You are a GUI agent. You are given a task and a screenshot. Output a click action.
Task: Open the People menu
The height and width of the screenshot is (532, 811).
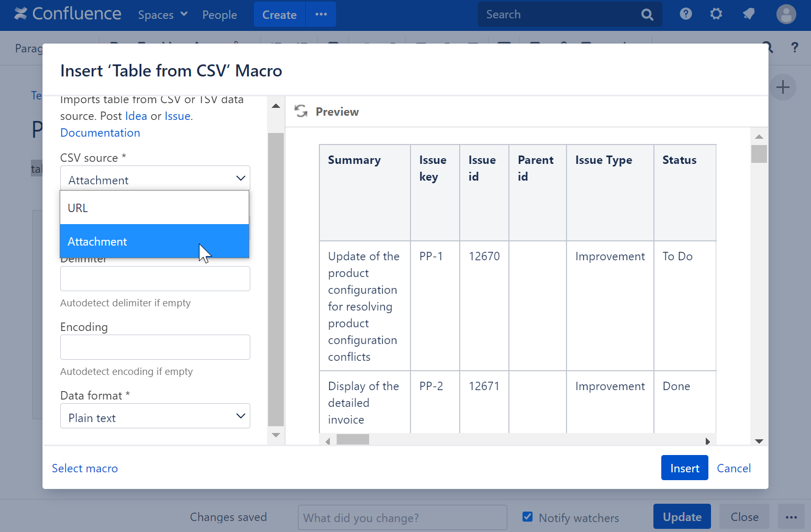click(219, 15)
